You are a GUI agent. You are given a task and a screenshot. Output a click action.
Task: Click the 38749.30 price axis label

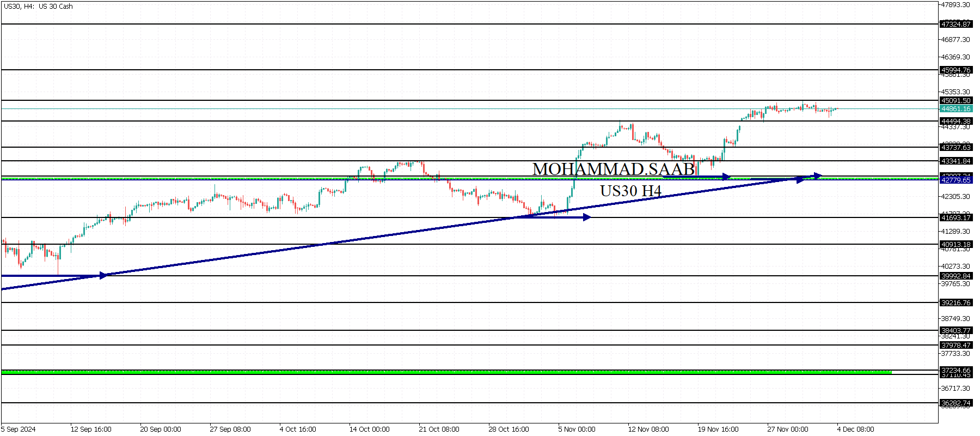(956, 319)
